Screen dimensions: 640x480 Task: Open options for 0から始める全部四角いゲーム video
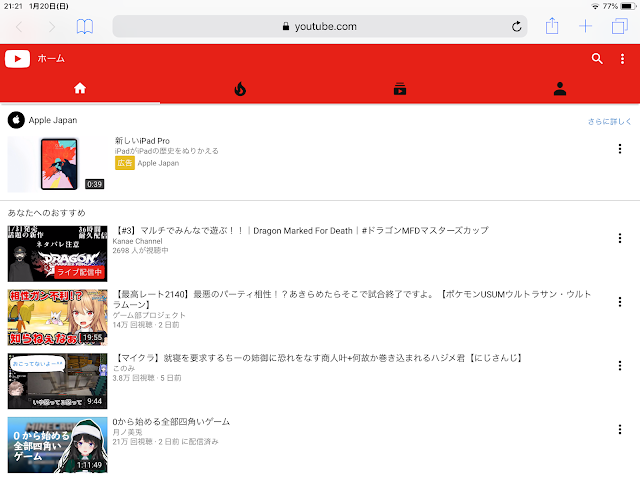point(620,429)
